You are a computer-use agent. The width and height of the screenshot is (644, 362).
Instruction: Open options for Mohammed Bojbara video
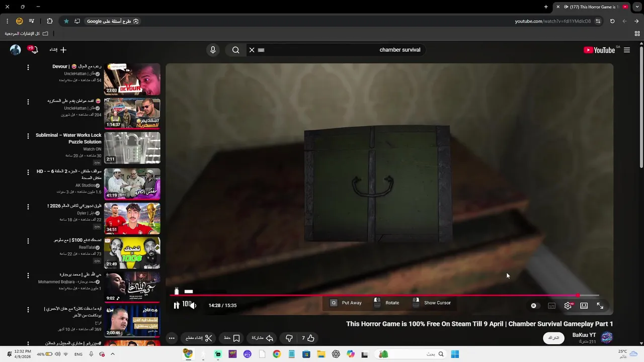[x=28, y=276]
